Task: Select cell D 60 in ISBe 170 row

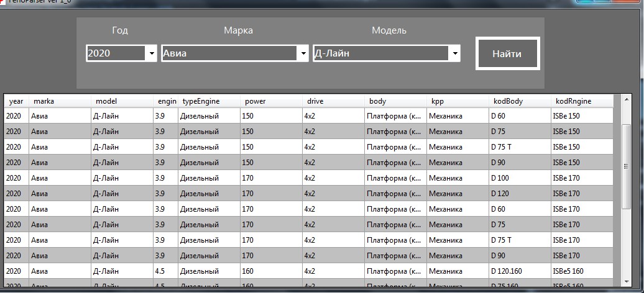Action: [520, 209]
